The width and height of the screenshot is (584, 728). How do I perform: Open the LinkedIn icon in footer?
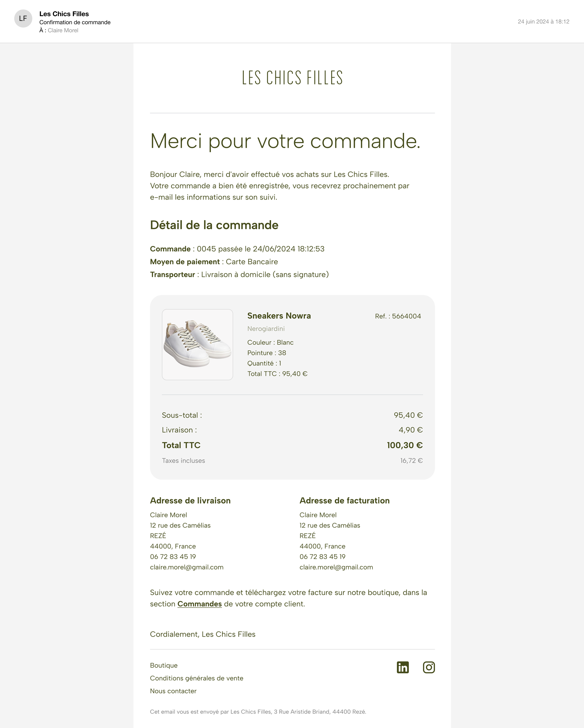coord(403,667)
